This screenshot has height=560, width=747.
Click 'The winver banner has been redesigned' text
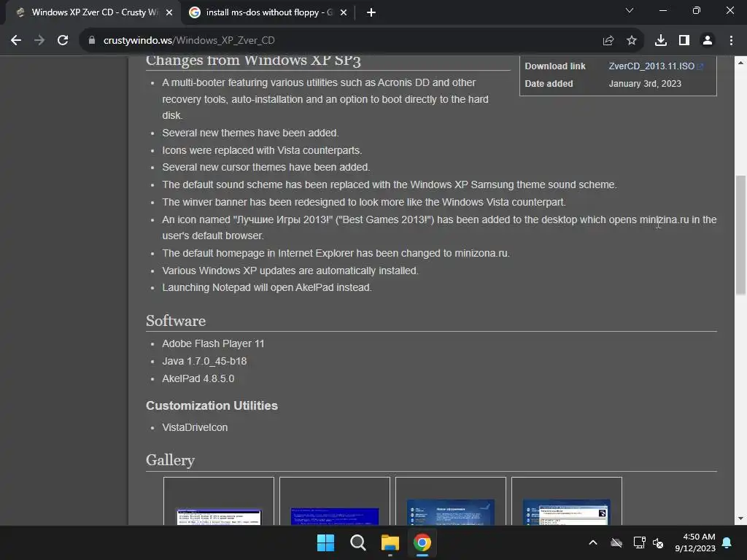click(364, 202)
